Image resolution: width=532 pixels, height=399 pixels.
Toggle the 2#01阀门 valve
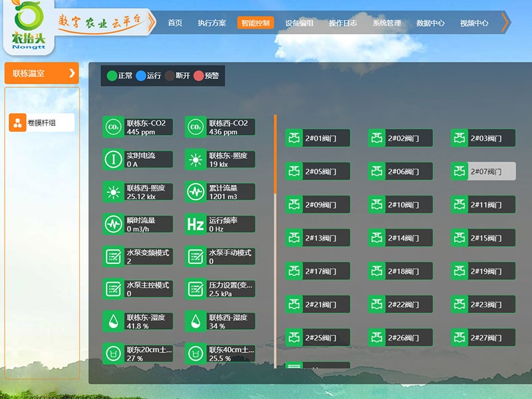point(317,138)
